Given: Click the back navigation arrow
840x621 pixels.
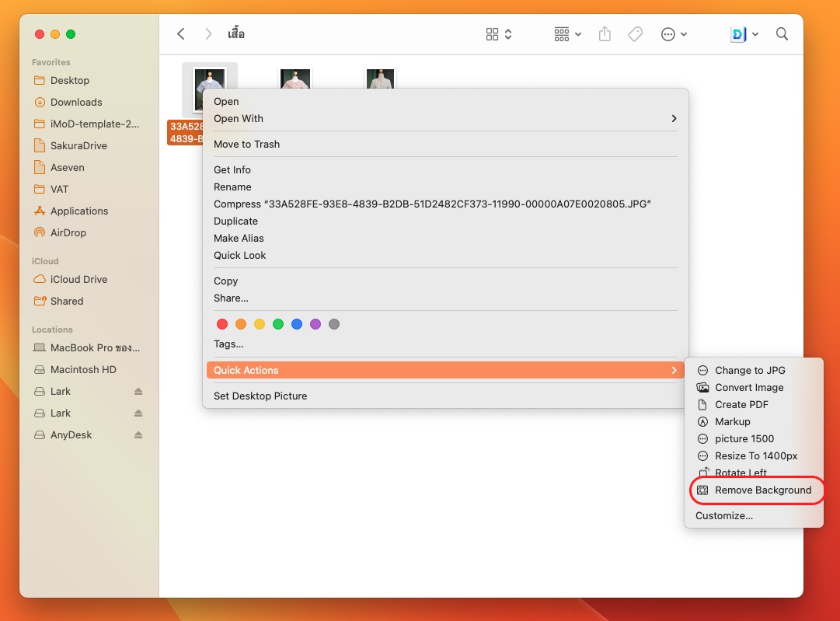Looking at the screenshot, I should coord(181,34).
